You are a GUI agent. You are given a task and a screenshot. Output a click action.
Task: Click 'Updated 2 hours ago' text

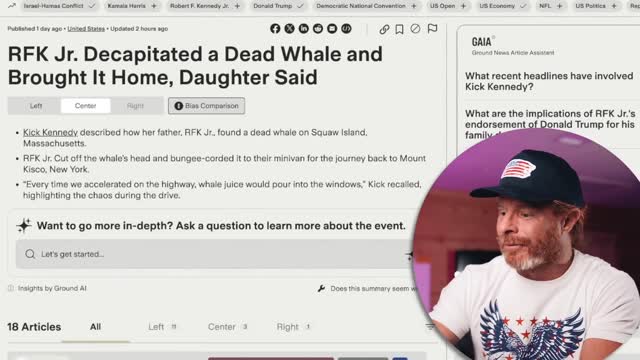point(139,29)
